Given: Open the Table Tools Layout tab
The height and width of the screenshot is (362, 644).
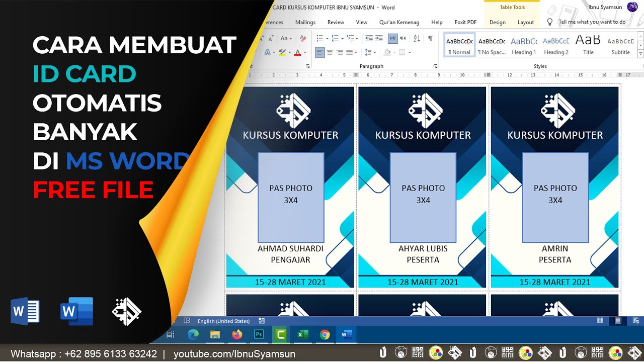Looking at the screenshot, I should (526, 22).
